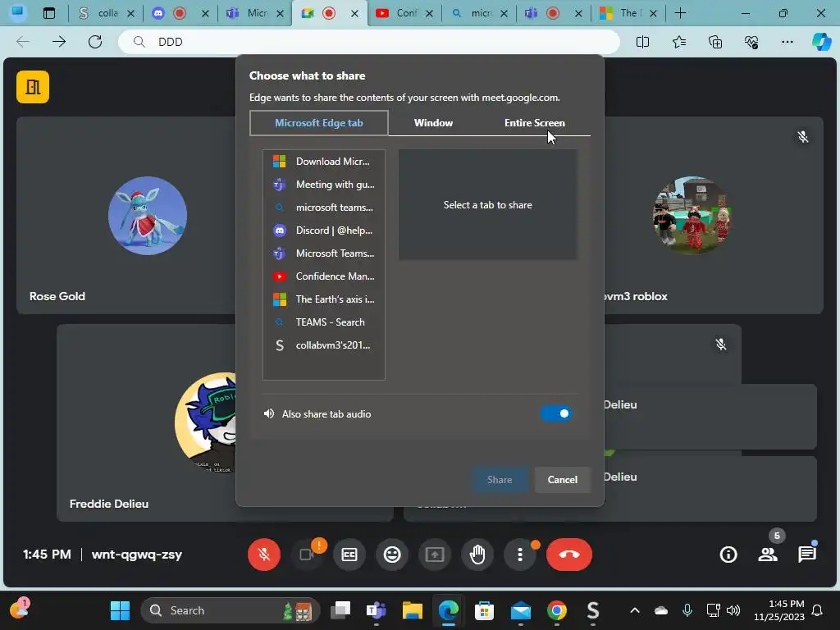
Task: Open Google Chrome from the taskbar
Action: (557, 610)
